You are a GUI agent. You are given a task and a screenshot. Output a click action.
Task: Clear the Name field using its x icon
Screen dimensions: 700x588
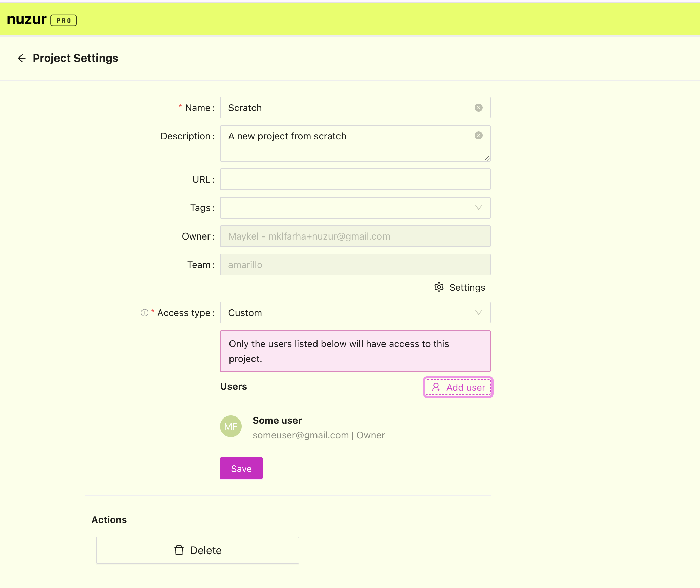pos(478,107)
